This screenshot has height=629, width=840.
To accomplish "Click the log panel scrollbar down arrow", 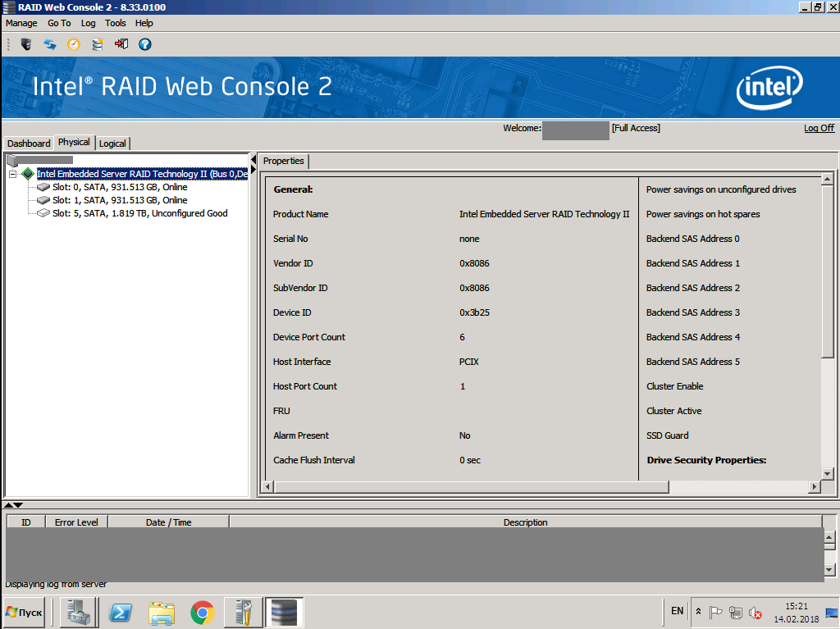I will click(829, 570).
